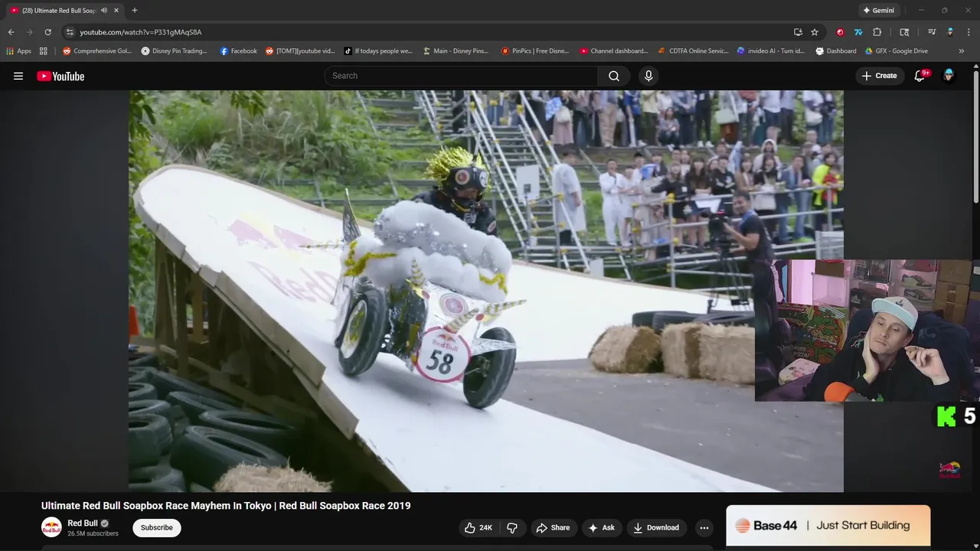
Task: Install app icon in address bar
Action: pos(798,32)
